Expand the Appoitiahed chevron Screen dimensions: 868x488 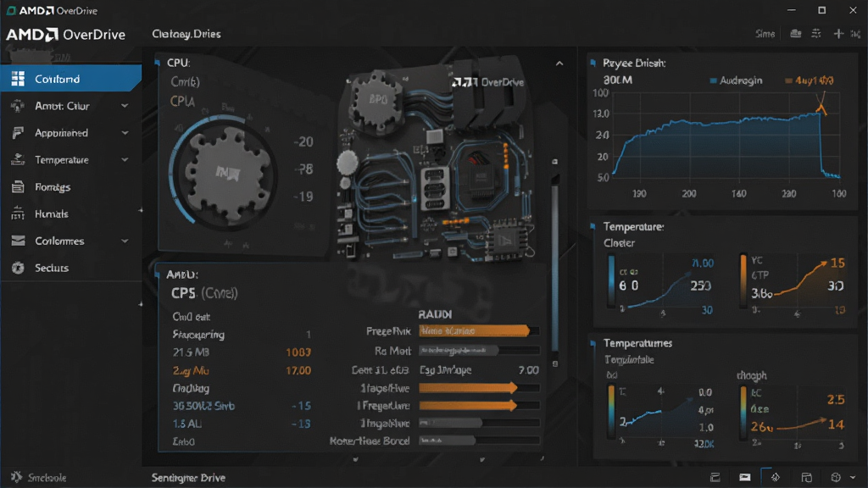click(x=125, y=133)
